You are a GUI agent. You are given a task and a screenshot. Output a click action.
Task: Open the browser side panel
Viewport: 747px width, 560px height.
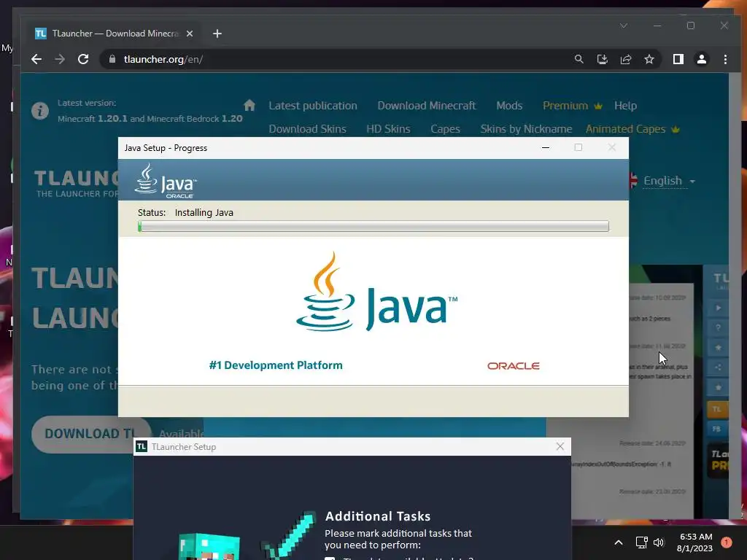point(678,59)
